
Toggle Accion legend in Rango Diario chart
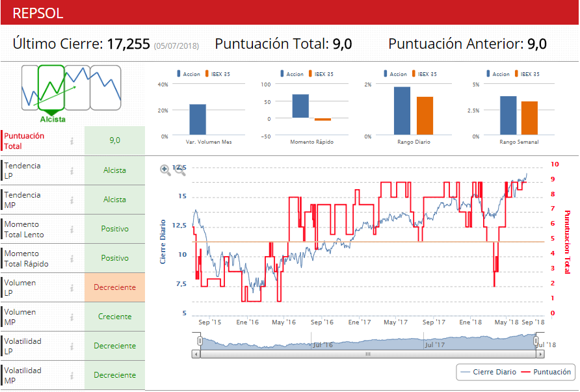click(395, 74)
